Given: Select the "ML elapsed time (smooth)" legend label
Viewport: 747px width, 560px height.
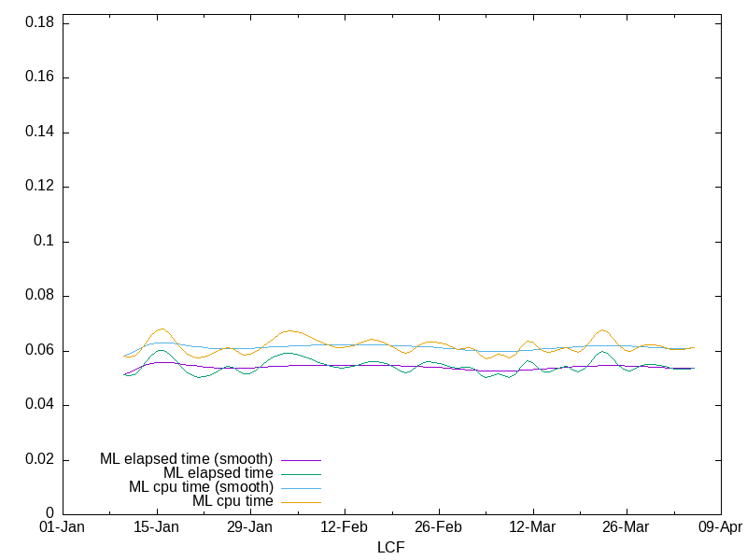Looking at the screenshot, I should coord(186,459).
